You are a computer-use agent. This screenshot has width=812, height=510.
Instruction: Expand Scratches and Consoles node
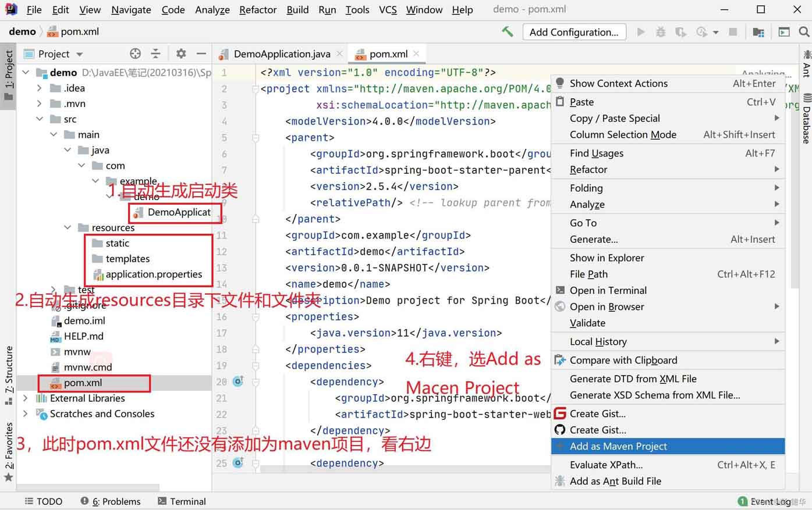26,413
